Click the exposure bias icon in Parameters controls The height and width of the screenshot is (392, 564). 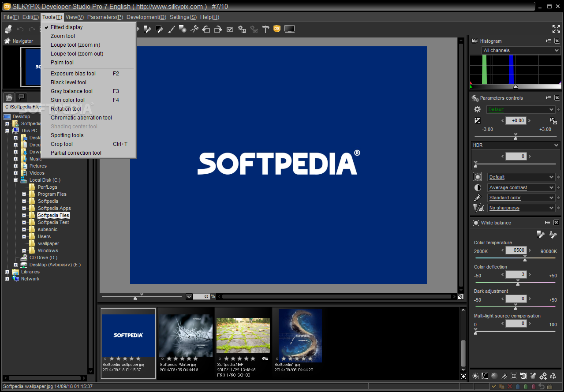478,120
